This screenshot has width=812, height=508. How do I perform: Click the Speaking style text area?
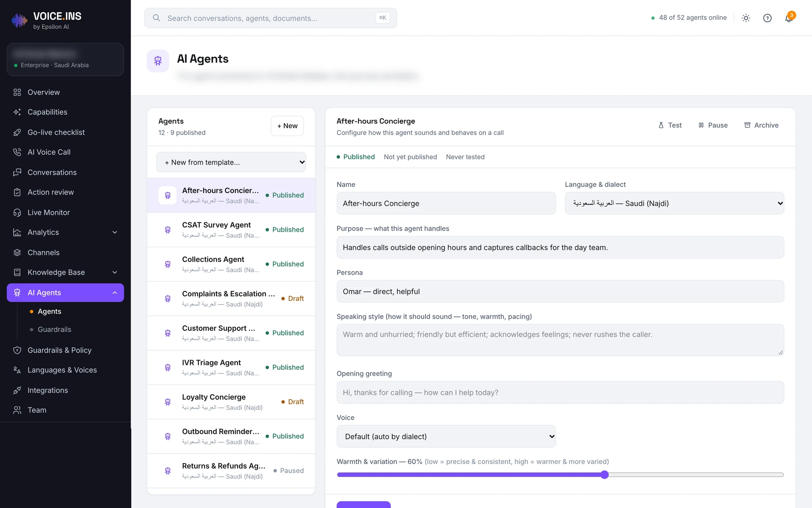[560, 340]
